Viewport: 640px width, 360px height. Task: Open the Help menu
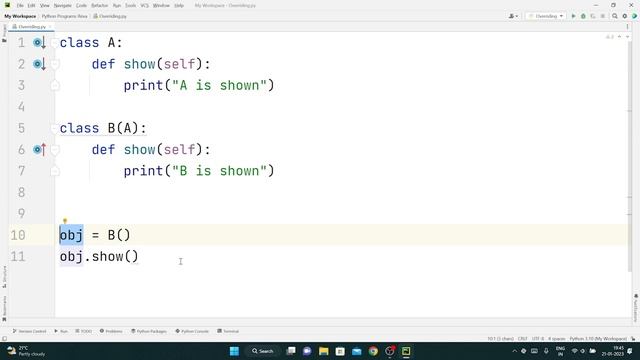(x=179, y=5)
